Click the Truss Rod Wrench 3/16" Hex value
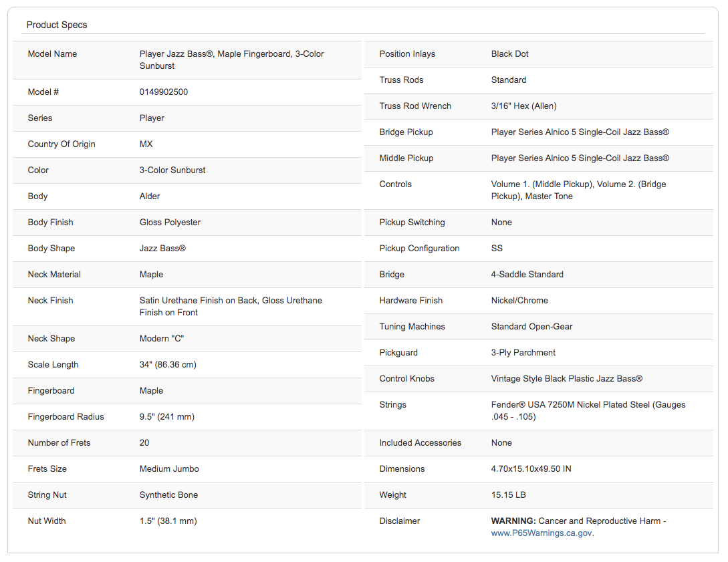Viewport: 728px width, 562px height. [523, 106]
